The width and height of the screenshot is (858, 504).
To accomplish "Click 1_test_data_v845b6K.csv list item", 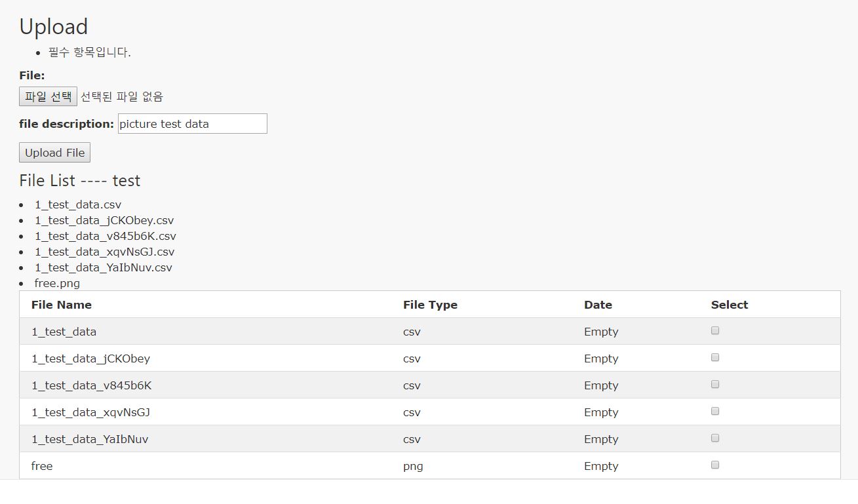I will pos(106,236).
